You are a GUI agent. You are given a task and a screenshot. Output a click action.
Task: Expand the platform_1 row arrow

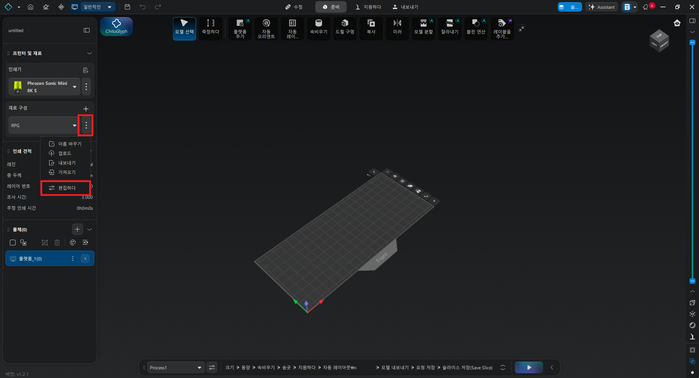[85, 259]
